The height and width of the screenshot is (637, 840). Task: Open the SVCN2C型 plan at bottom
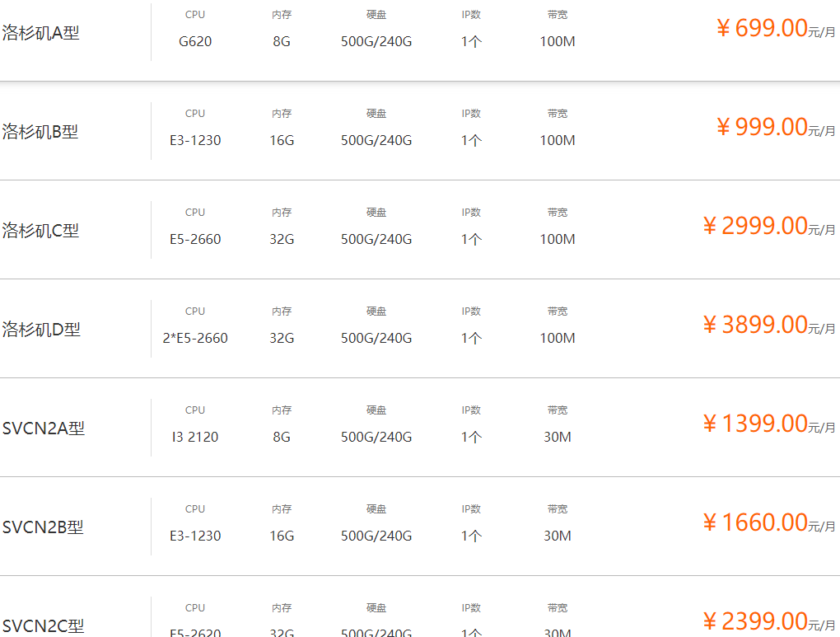pos(43,625)
